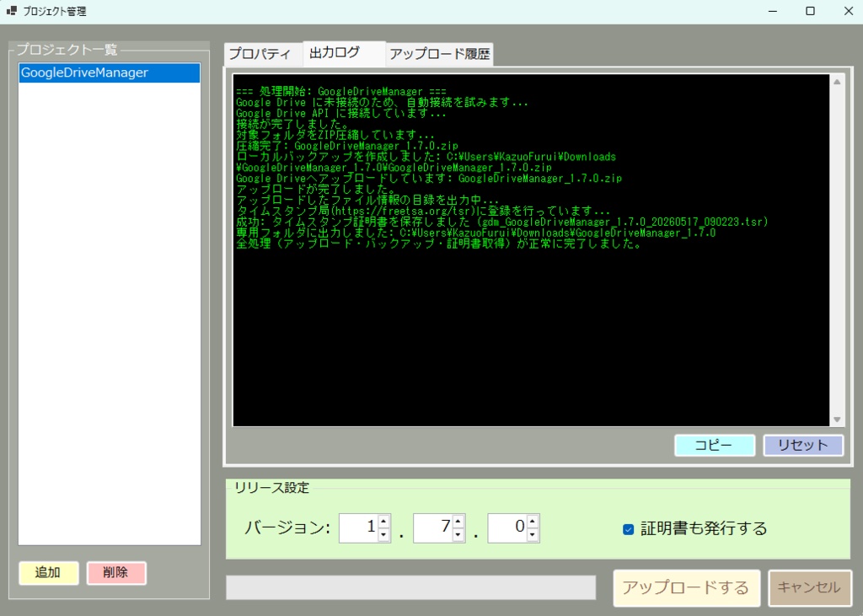The image size is (863, 616).
Task: Select GoogleDriveManager in the project list
Action: point(109,72)
